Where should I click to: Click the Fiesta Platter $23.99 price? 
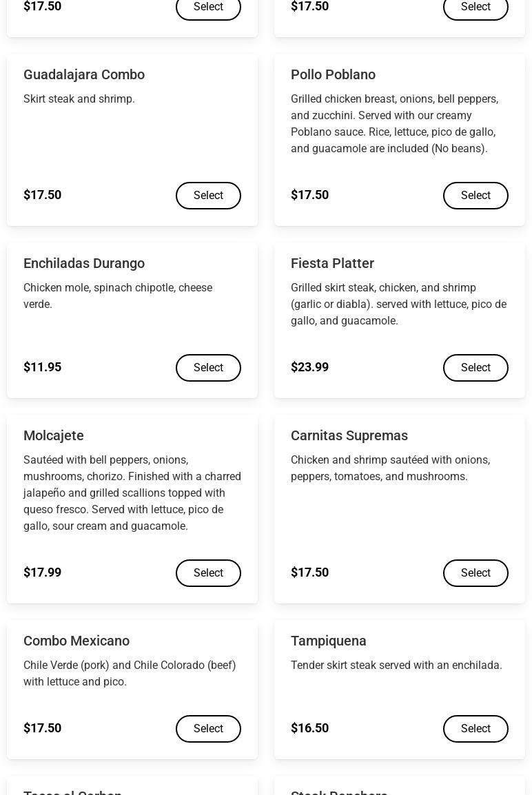[x=309, y=367]
